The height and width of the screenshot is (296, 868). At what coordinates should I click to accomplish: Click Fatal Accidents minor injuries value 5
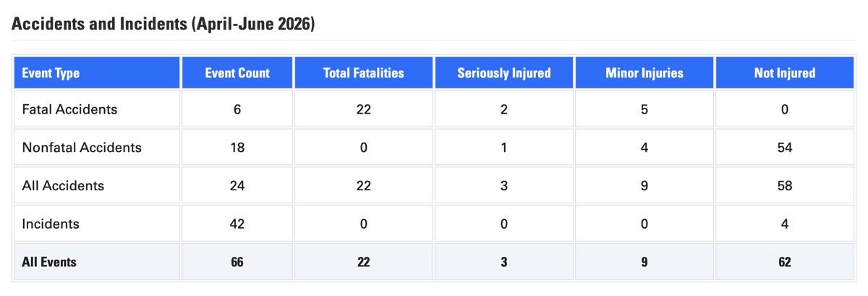(644, 109)
